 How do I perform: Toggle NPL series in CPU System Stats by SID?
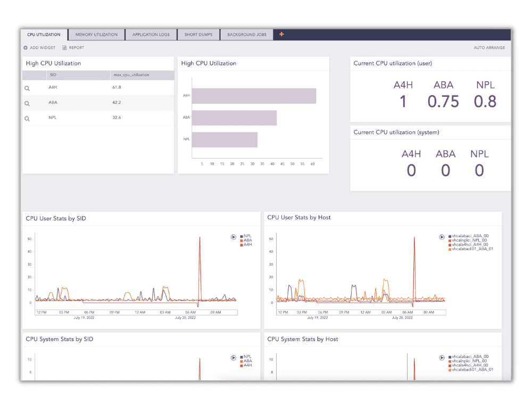coord(246,357)
